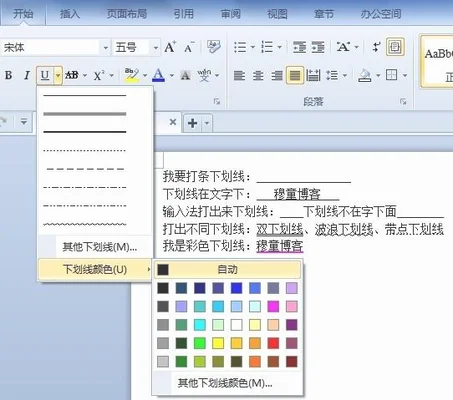Toggle the underline button
Image resolution: width=453 pixels, height=400 pixels.
[45, 75]
